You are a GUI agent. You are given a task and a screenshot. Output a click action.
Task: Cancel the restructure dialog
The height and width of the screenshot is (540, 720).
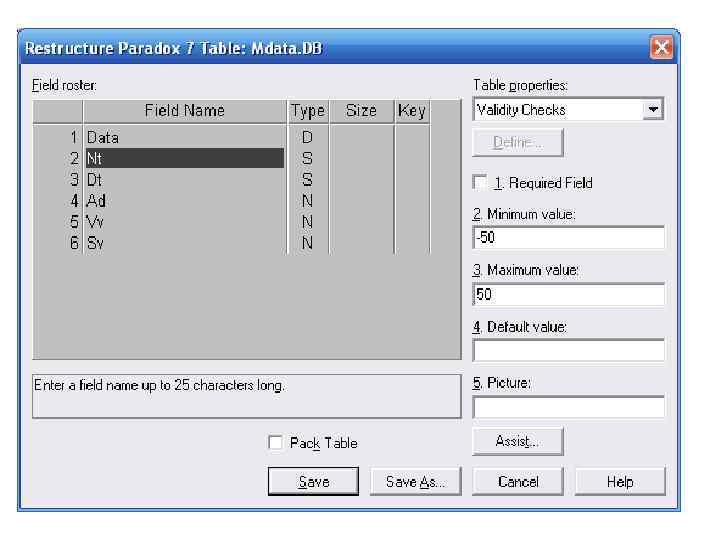(518, 481)
